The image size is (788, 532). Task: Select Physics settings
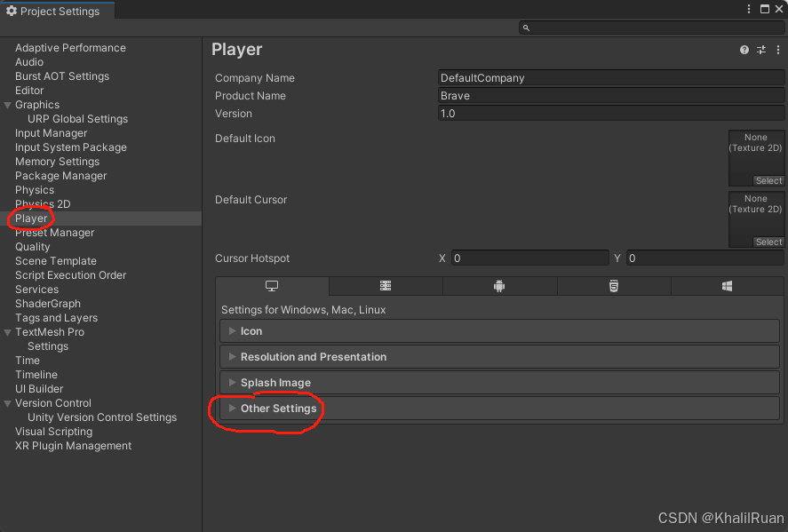34,190
